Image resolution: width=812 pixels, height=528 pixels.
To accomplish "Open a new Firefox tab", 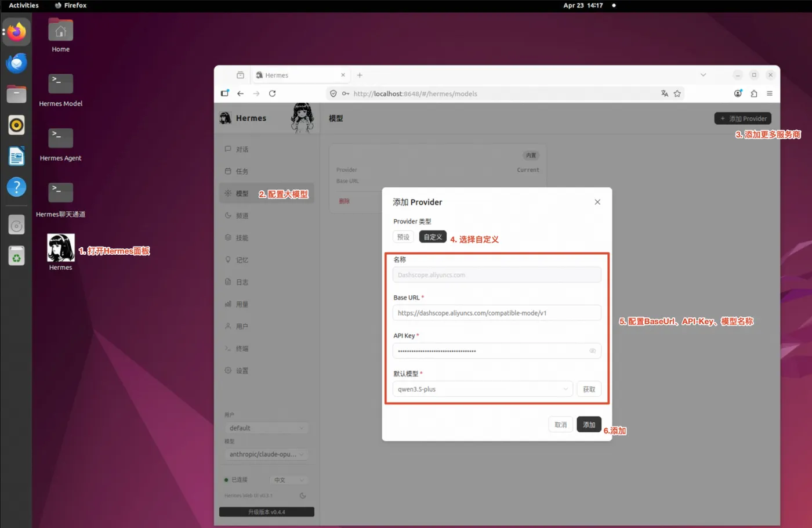I will coord(360,75).
